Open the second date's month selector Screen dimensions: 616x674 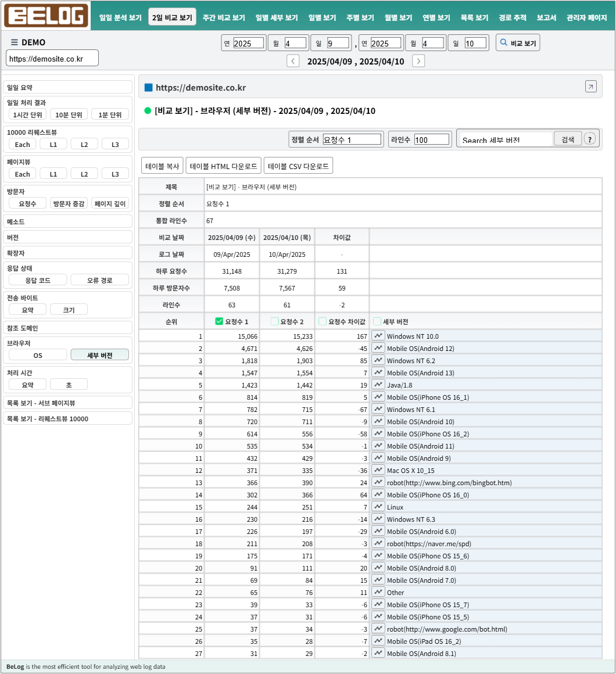(x=432, y=43)
